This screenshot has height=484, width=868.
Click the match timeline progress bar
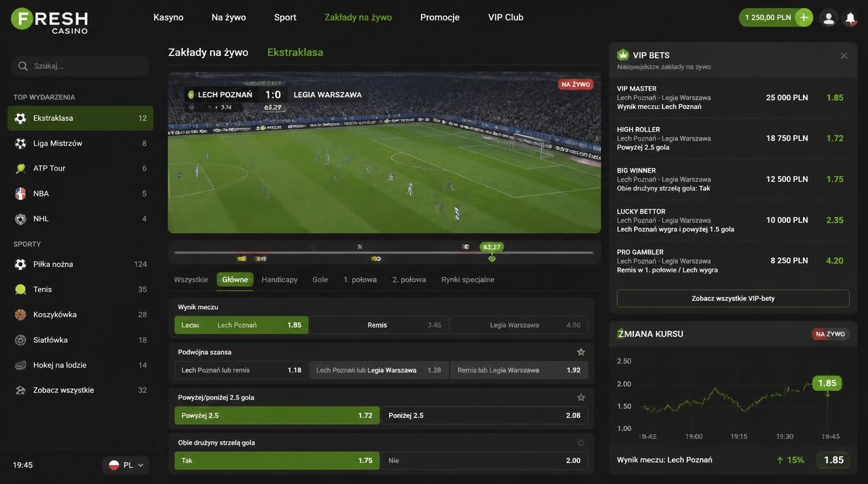tap(384, 253)
